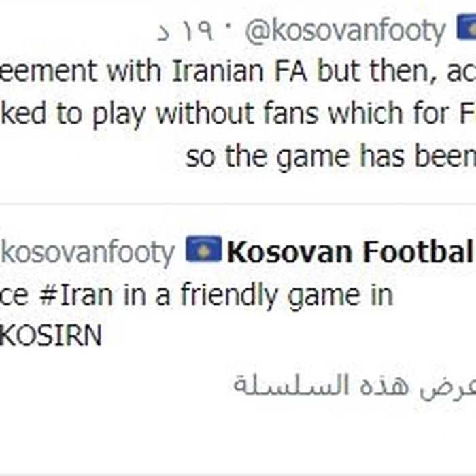Click the Kosovo flag emoji beside top @kosovanfooty
Screen dimensions: 476x476
pos(466,27)
